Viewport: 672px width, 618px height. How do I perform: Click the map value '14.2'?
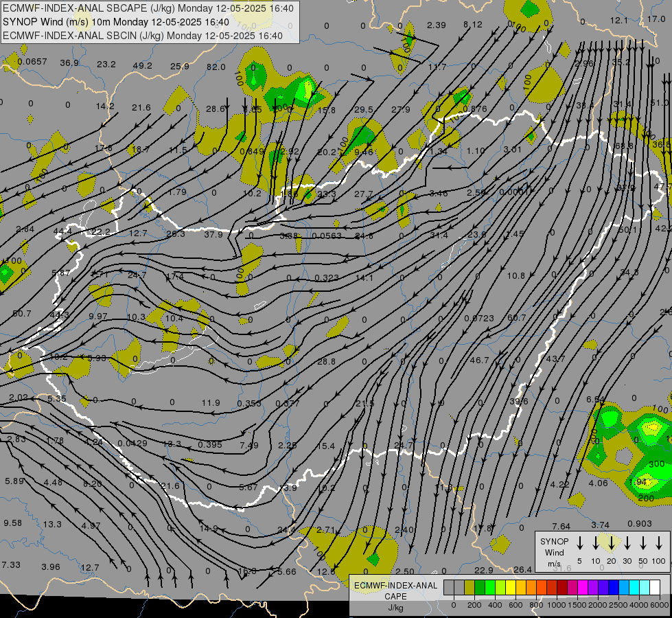[106, 106]
